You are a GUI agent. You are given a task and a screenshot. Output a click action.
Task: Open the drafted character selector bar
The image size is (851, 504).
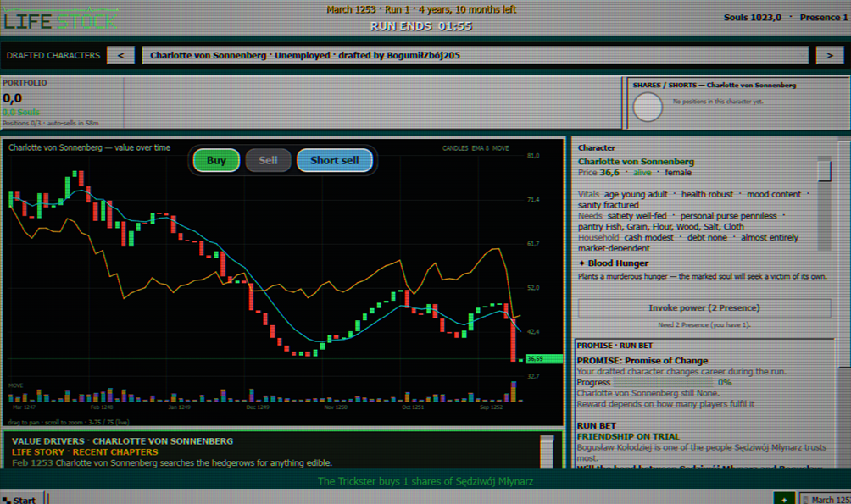(475, 55)
